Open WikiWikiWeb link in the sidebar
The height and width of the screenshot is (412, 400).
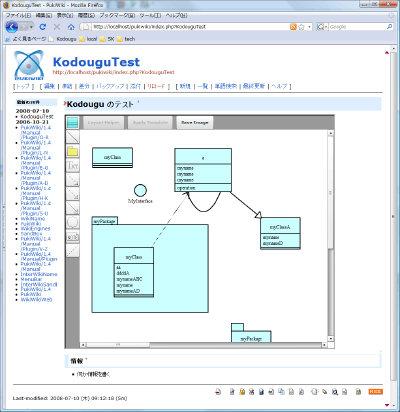pos(36,300)
